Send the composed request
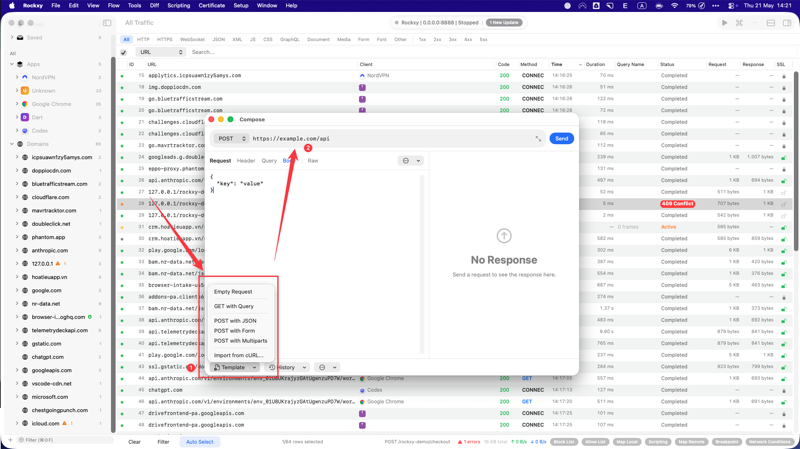 click(x=561, y=139)
